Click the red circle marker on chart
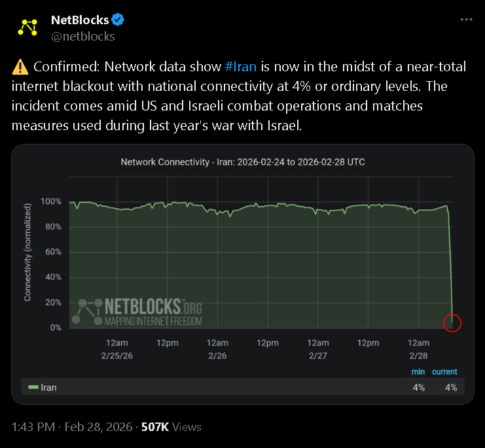The width and height of the screenshot is (485, 448). pyautogui.click(x=452, y=322)
